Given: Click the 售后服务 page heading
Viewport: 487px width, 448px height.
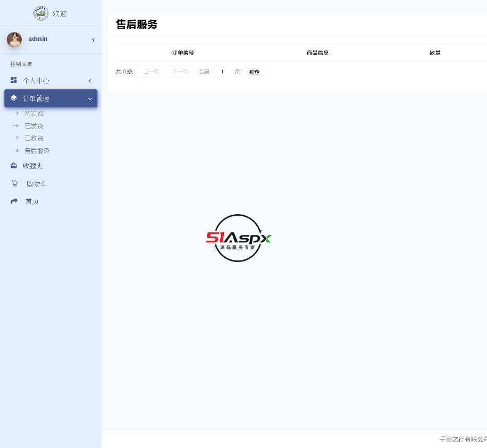Looking at the screenshot, I should (x=137, y=24).
